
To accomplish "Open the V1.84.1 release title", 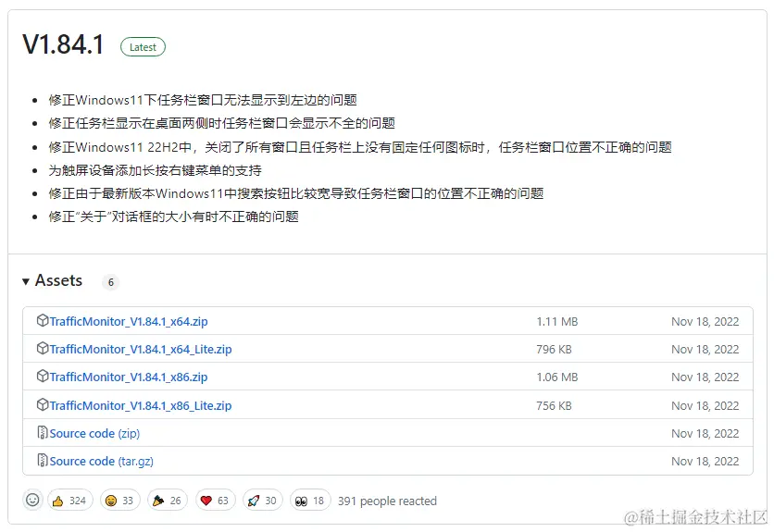I will [63, 44].
